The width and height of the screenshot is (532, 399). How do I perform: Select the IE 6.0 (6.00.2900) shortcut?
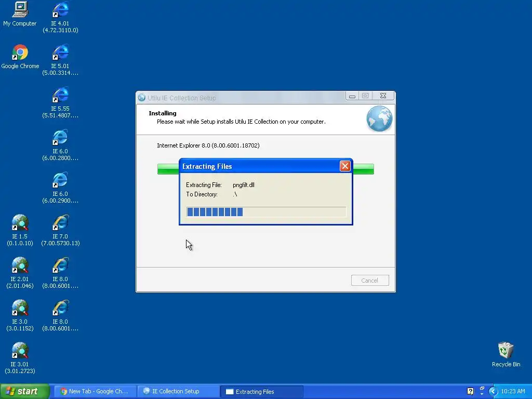pyautogui.click(x=60, y=188)
